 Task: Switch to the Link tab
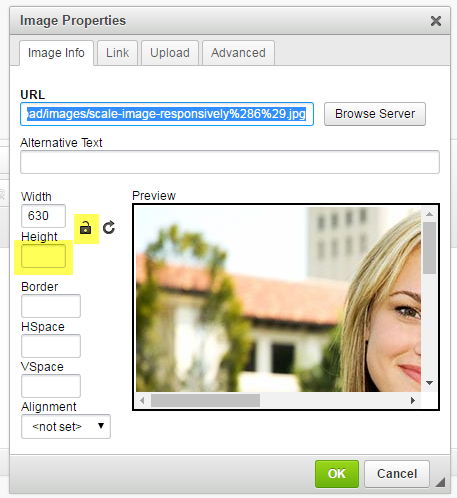[x=117, y=53]
